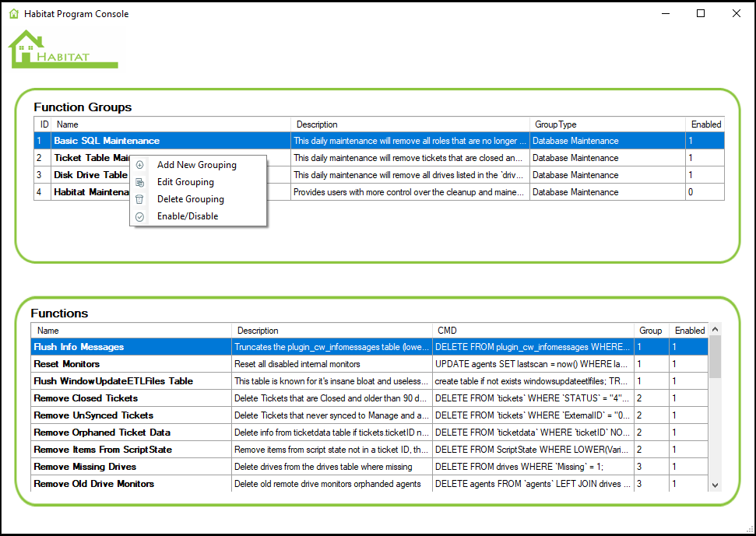Screen dimensions: 756x536
Task: Click the Habitat Program Console title bar icon
Action: (13, 14)
